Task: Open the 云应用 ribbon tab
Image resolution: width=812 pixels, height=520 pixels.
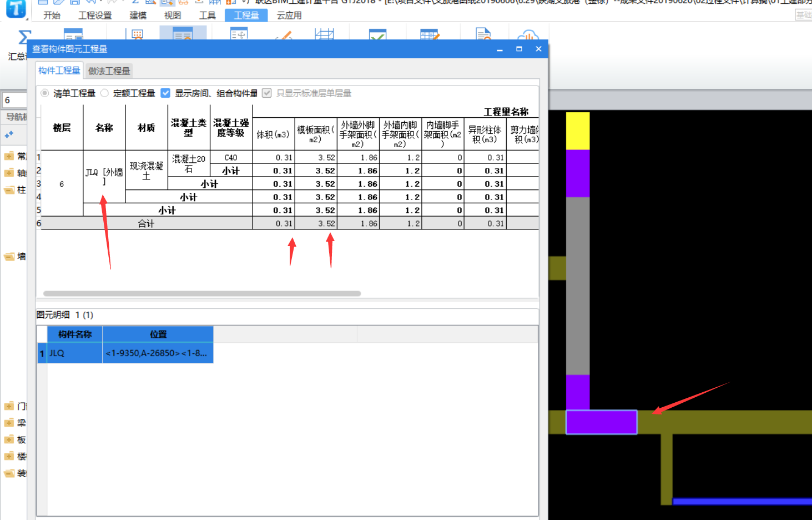Action: point(290,16)
